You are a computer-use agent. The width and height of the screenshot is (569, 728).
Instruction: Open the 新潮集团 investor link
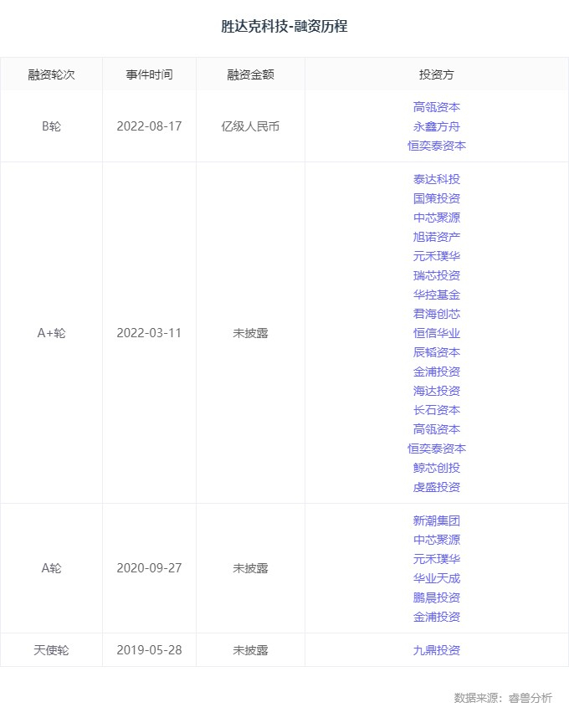coord(436,521)
